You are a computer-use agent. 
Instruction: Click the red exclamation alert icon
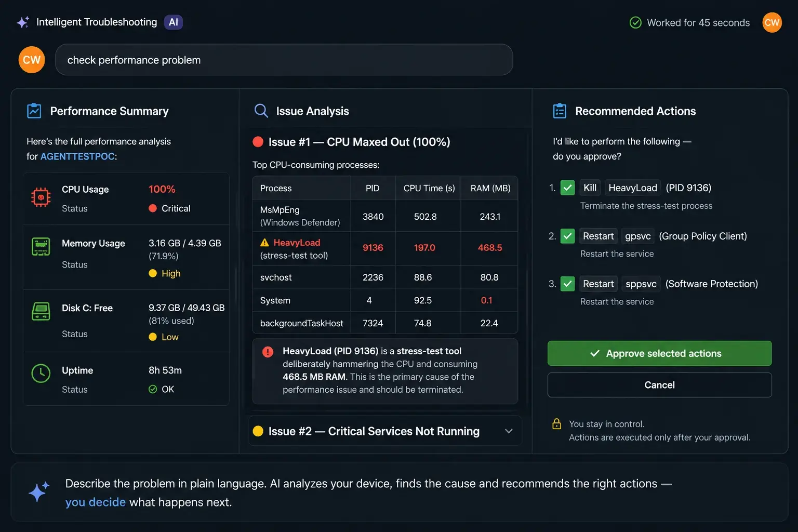click(x=268, y=352)
